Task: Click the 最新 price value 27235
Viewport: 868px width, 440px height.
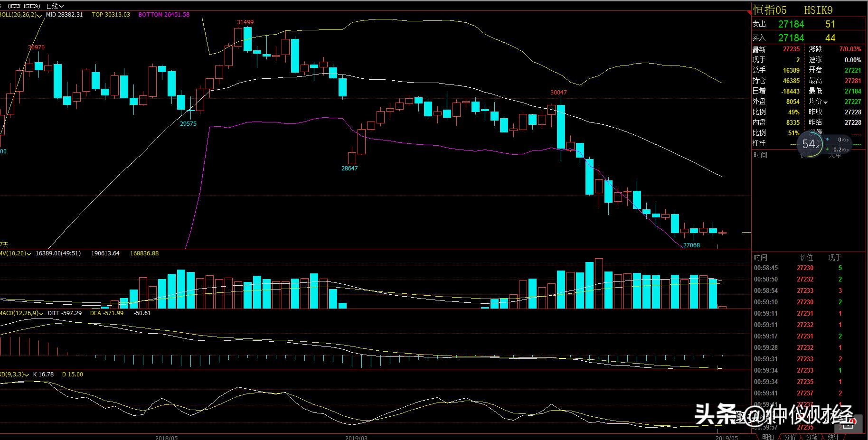Action: (791, 49)
